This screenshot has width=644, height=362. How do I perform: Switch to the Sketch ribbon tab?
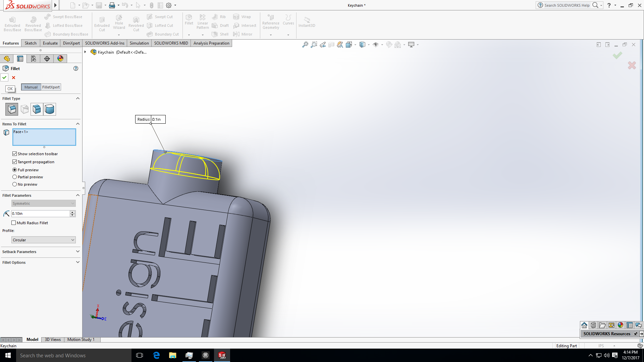30,43
